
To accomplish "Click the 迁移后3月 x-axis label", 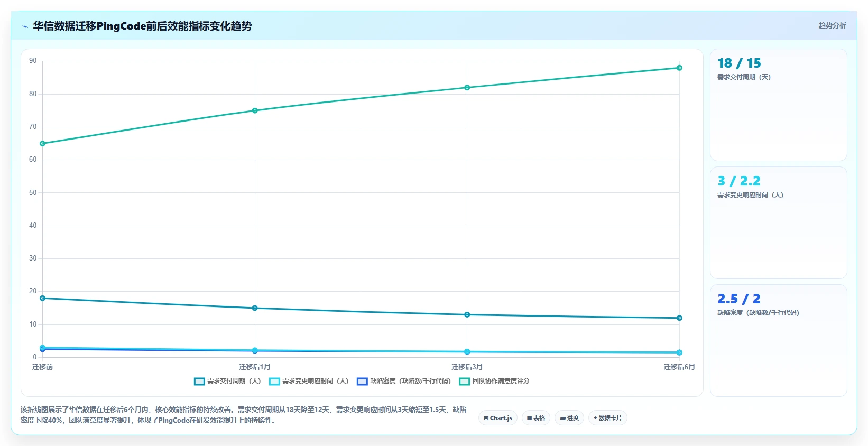I will point(467,367).
